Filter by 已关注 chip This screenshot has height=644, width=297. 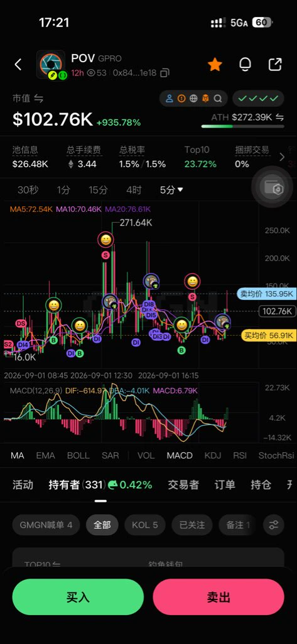click(192, 525)
